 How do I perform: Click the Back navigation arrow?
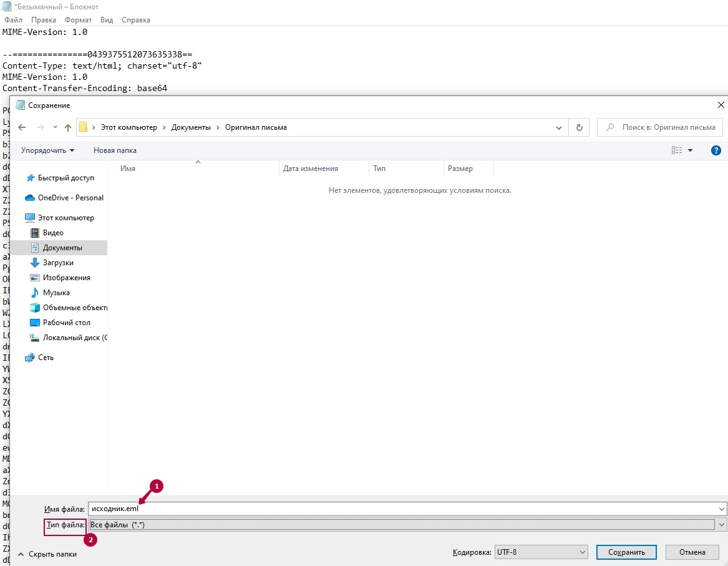coord(22,127)
